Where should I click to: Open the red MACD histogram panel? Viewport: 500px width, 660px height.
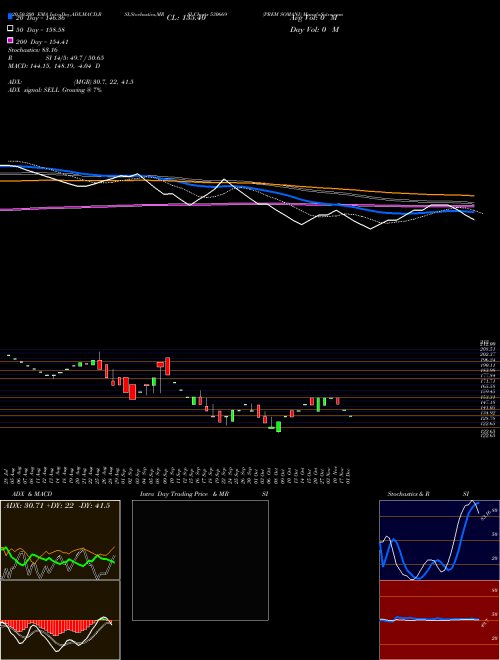pyautogui.click(x=60, y=620)
